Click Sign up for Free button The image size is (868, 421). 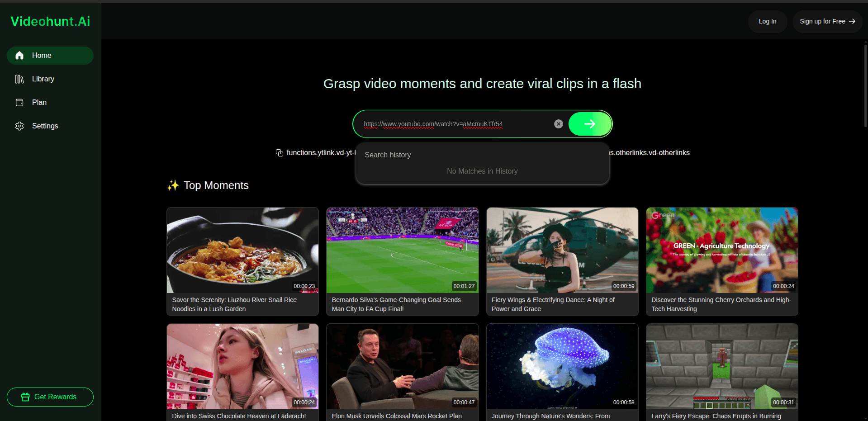tap(827, 21)
